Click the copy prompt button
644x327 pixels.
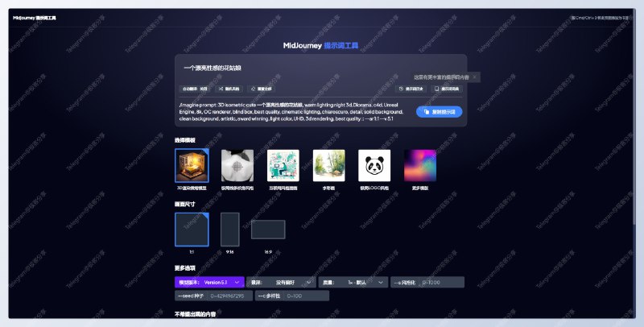coord(439,112)
